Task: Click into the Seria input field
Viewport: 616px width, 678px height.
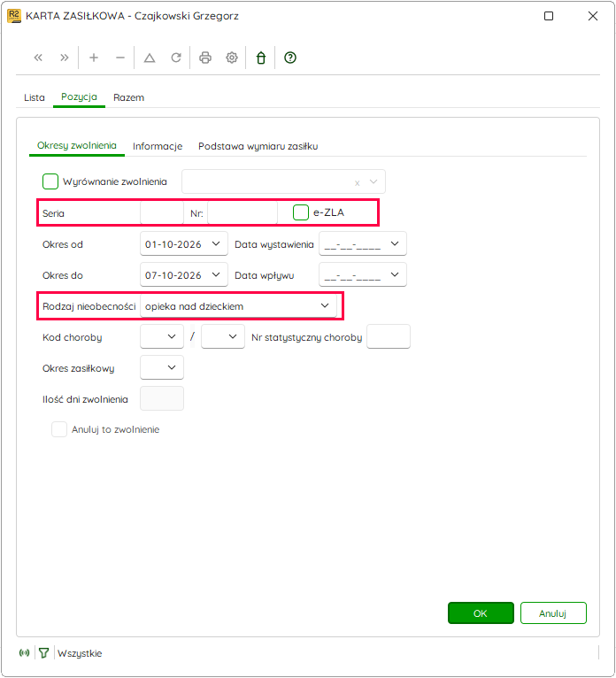Action: (x=162, y=212)
